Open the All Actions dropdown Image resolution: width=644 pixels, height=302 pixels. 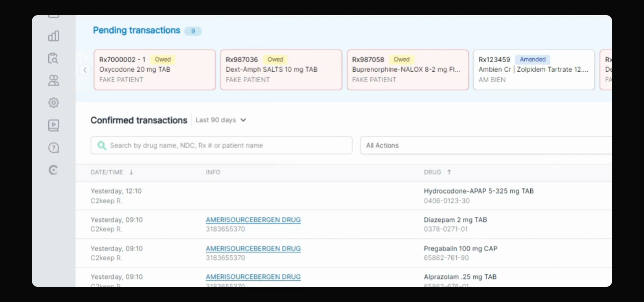click(x=486, y=146)
